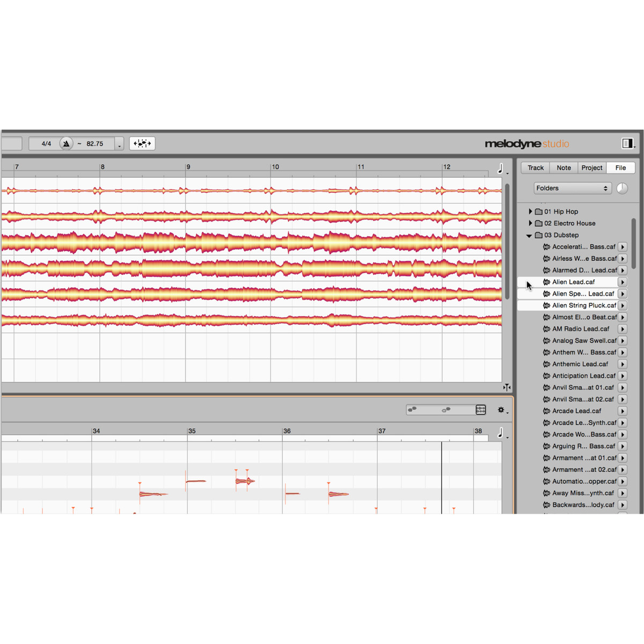
Task: Click the track pane splitter icon
Action: coord(507,387)
